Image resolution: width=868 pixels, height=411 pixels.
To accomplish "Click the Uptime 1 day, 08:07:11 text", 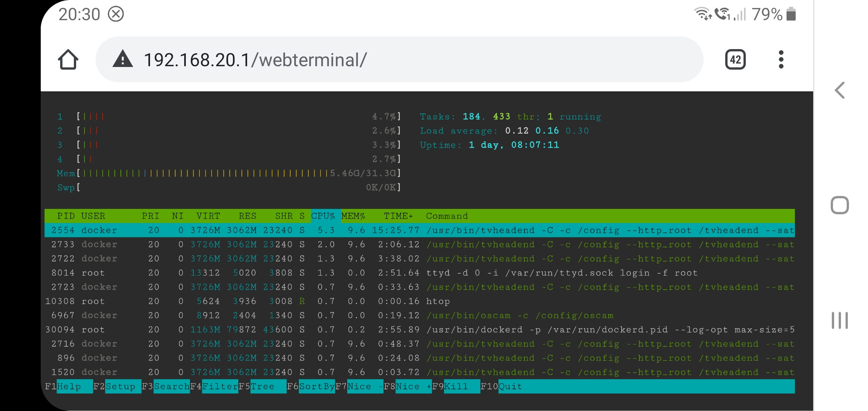I will [x=490, y=145].
